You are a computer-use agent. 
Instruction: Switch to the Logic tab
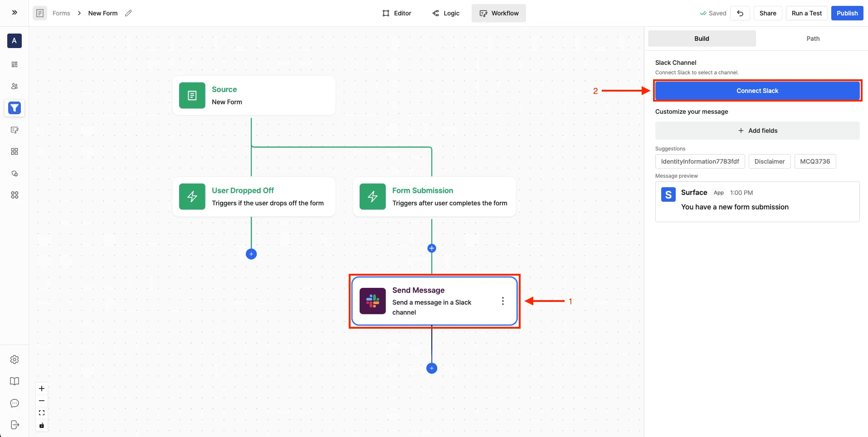[446, 13]
